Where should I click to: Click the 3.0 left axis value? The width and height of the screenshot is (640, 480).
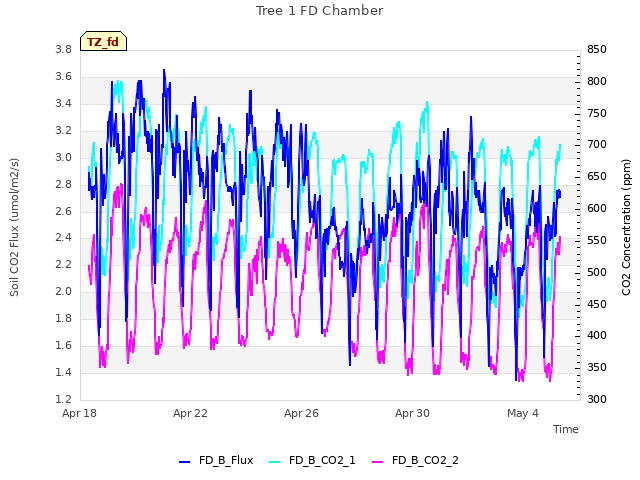click(x=64, y=158)
